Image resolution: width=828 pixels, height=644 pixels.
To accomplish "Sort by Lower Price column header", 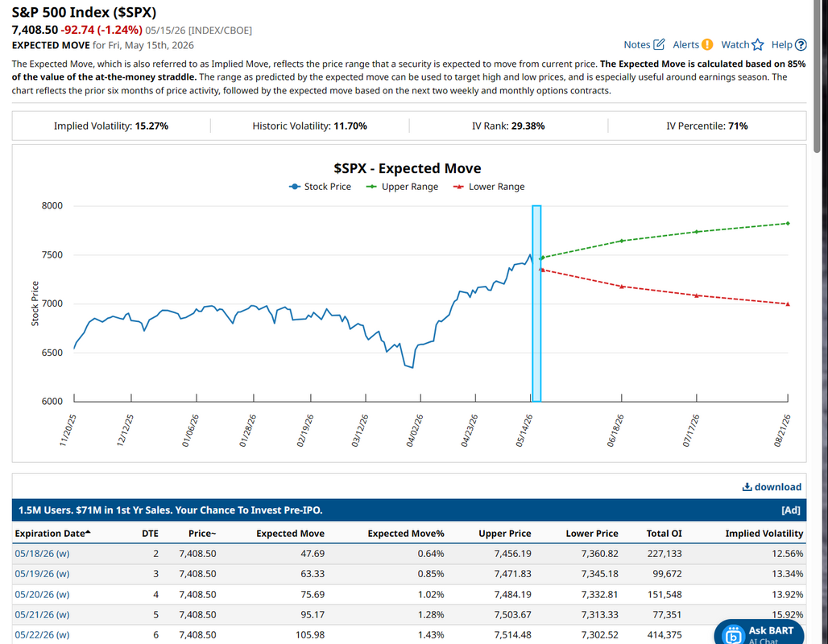I will coord(592,533).
